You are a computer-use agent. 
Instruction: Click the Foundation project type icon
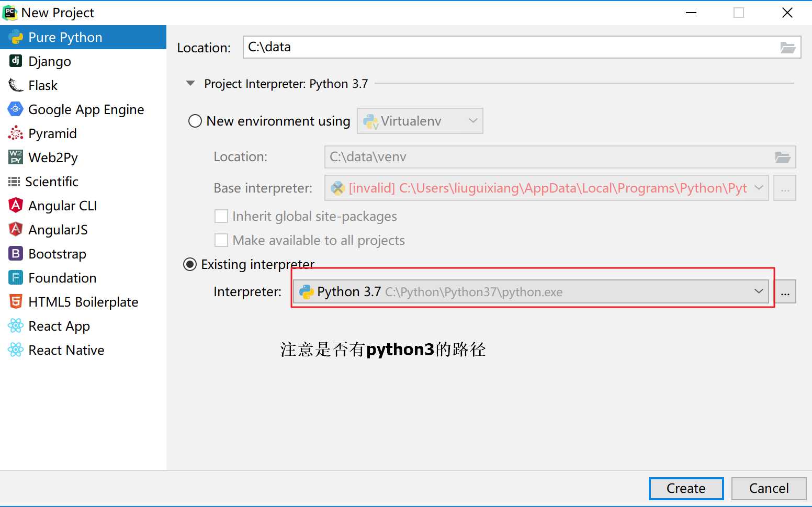point(16,277)
